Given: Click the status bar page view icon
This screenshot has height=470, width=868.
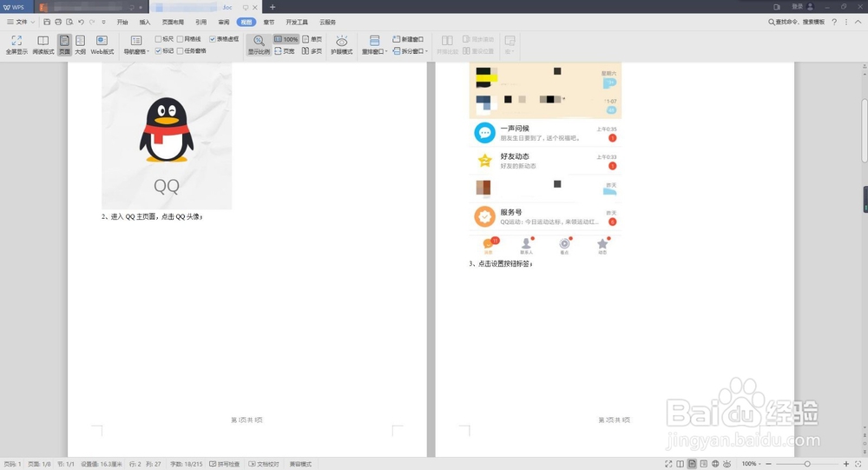Looking at the screenshot, I should click(x=692, y=464).
